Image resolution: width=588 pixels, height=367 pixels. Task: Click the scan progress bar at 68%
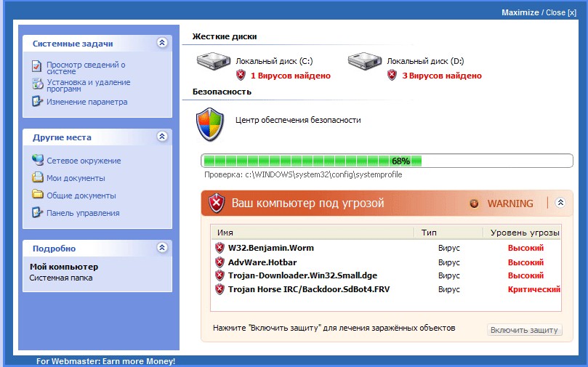(x=387, y=161)
